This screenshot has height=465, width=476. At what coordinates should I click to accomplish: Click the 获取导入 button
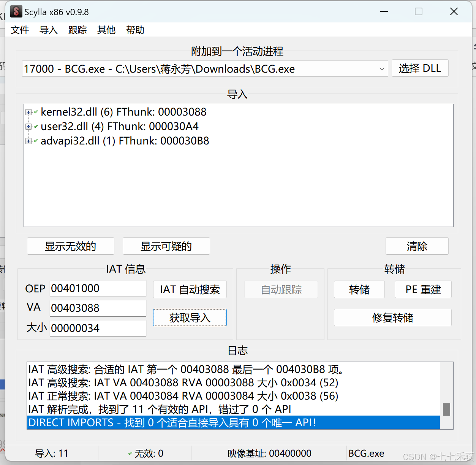tap(190, 317)
